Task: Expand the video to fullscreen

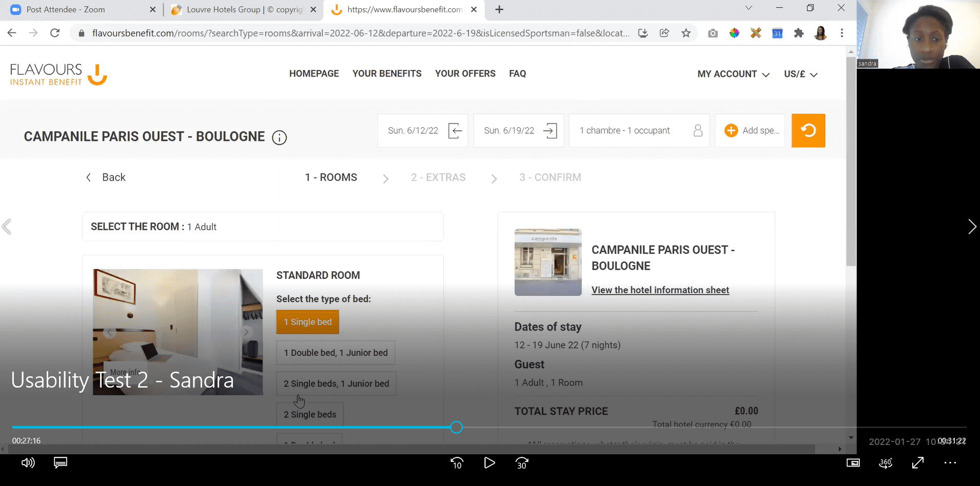Action: pos(918,463)
